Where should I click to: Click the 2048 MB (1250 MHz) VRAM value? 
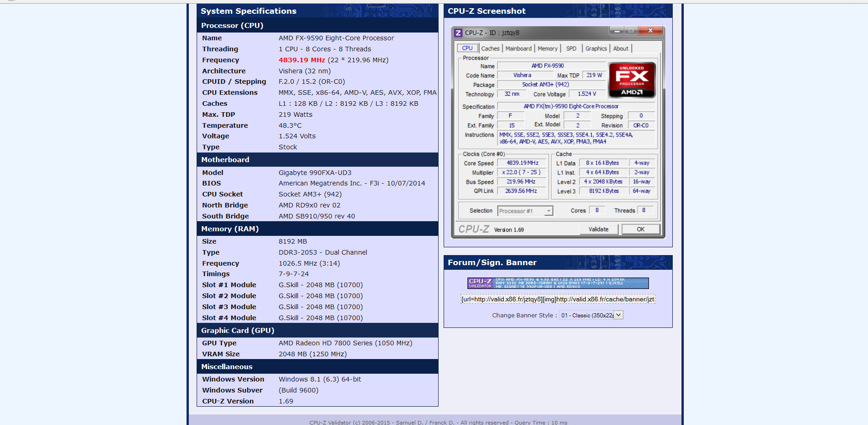pyautogui.click(x=313, y=354)
